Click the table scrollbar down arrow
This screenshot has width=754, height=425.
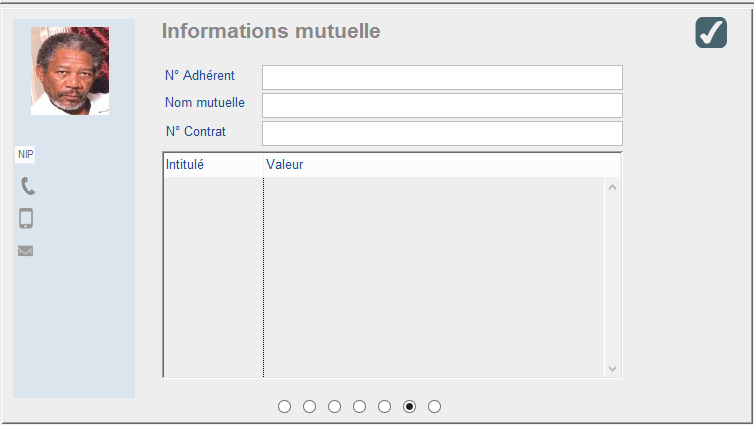tap(613, 369)
